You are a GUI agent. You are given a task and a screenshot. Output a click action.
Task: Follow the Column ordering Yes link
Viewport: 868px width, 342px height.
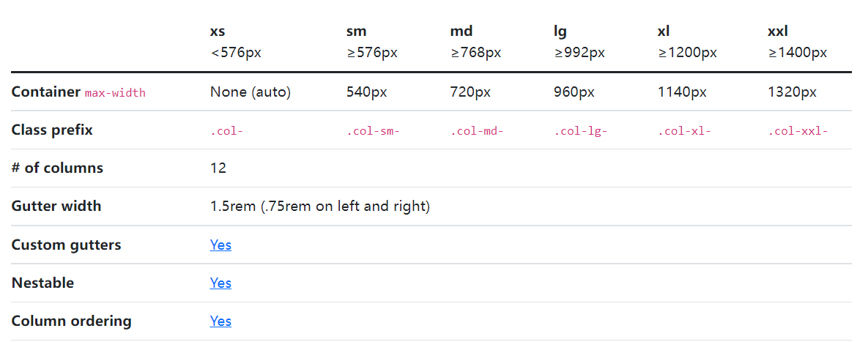[x=220, y=321]
